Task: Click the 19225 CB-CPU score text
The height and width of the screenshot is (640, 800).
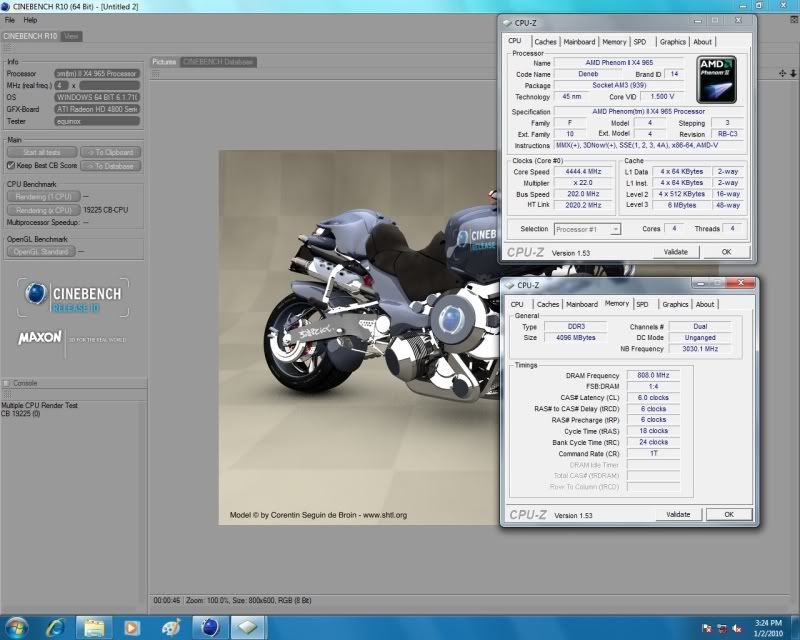Action: pos(106,210)
